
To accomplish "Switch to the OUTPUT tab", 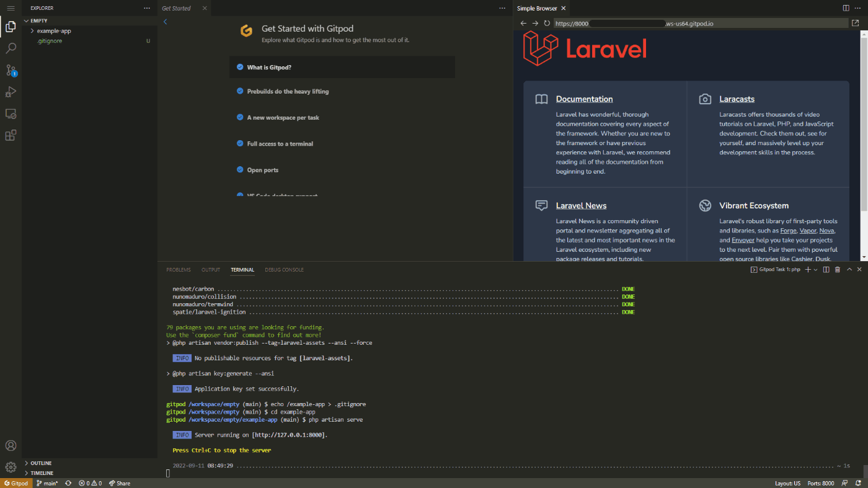I will point(211,270).
